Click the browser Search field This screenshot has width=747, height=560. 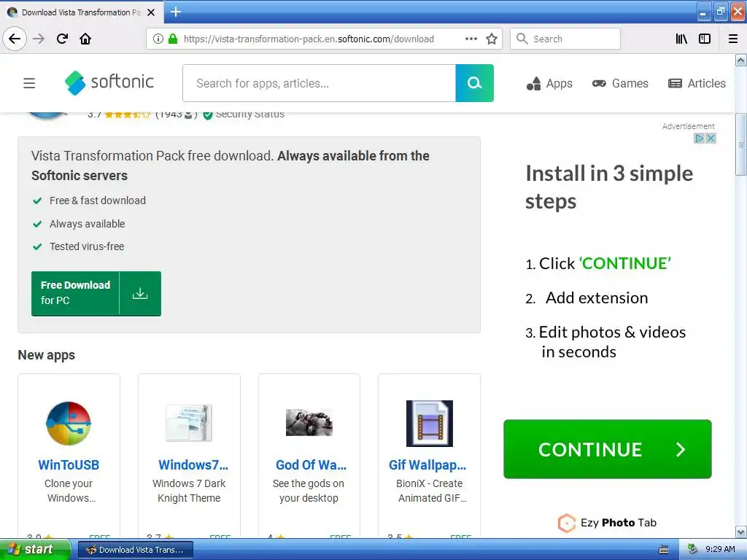click(x=565, y=39)
